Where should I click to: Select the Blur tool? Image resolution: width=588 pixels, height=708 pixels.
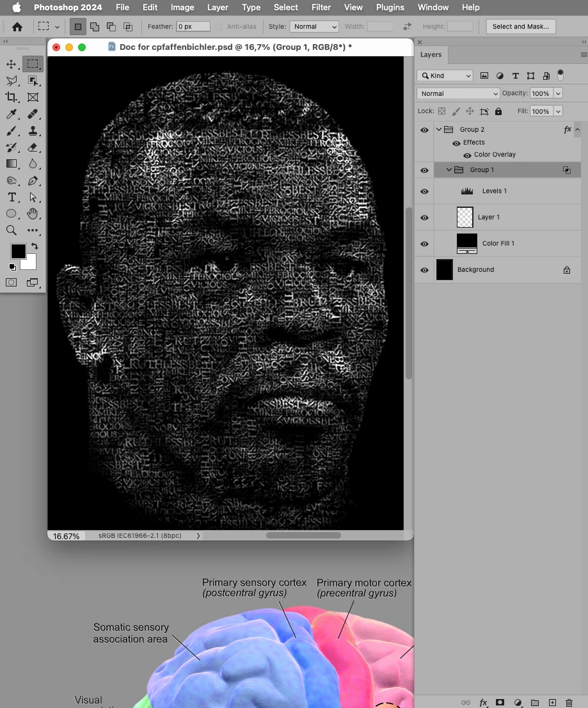pos(33,164)
